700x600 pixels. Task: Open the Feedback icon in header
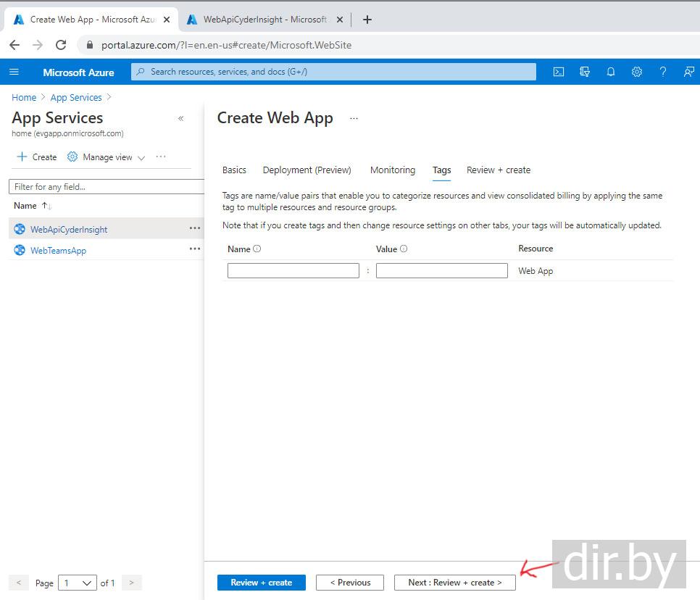[x=688, y=72]
